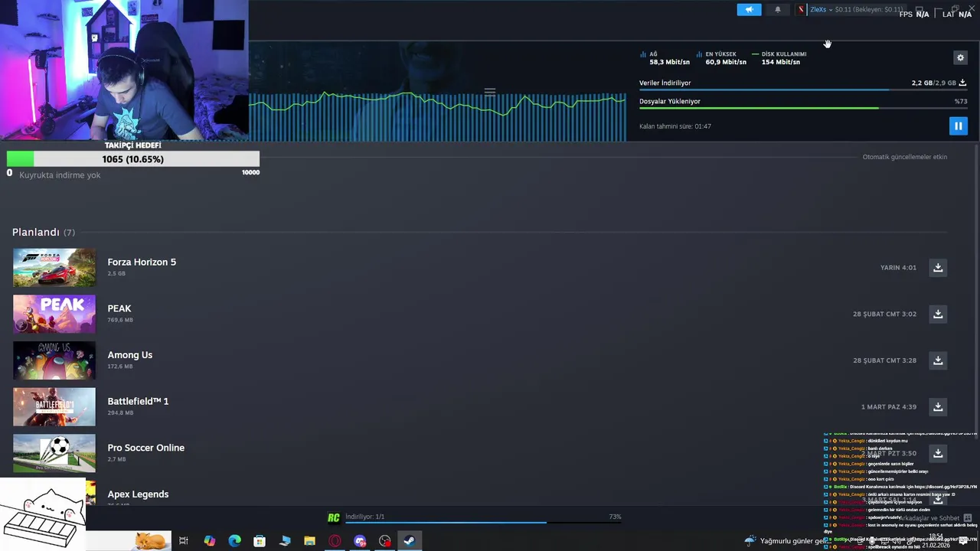Click the 'Kuyrukta indirme yok' text
This screenshot has width=980, height=551.
click(x=60, y=175)
